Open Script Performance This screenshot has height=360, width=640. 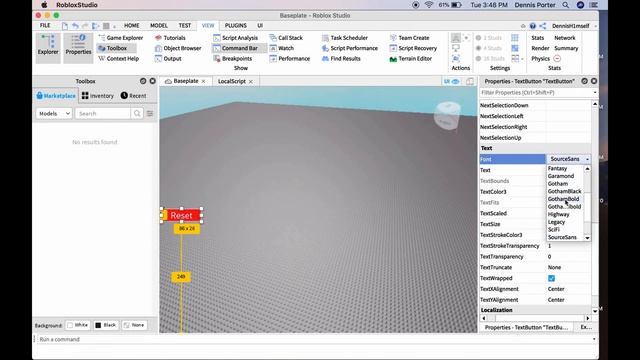(350, 48)
